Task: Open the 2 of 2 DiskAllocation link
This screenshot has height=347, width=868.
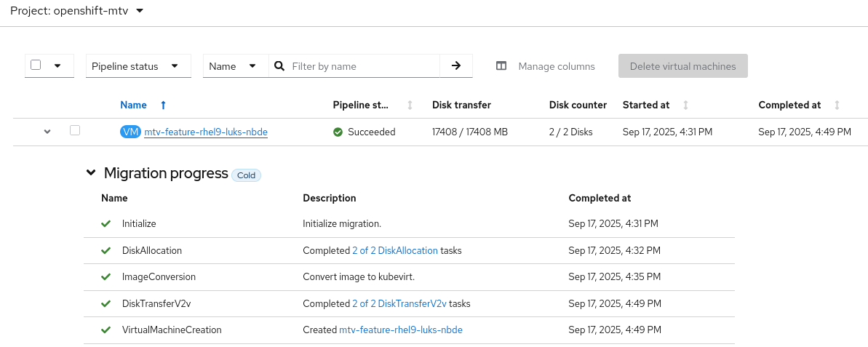Action: [x=395, y=250]
